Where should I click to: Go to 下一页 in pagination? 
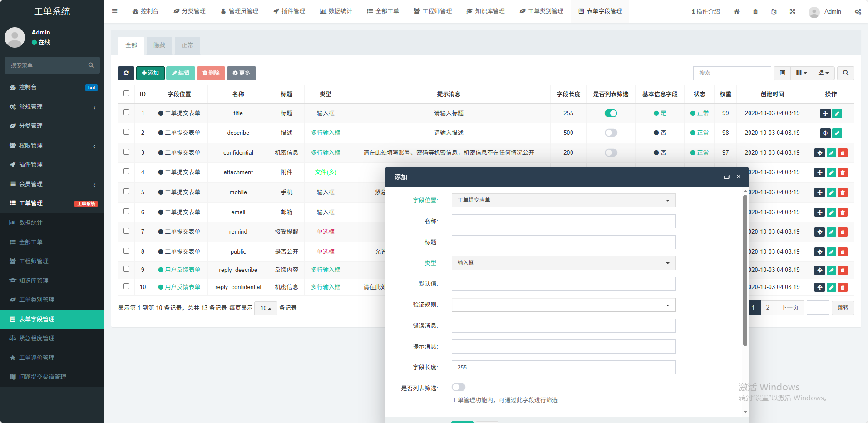click(789, 308)
